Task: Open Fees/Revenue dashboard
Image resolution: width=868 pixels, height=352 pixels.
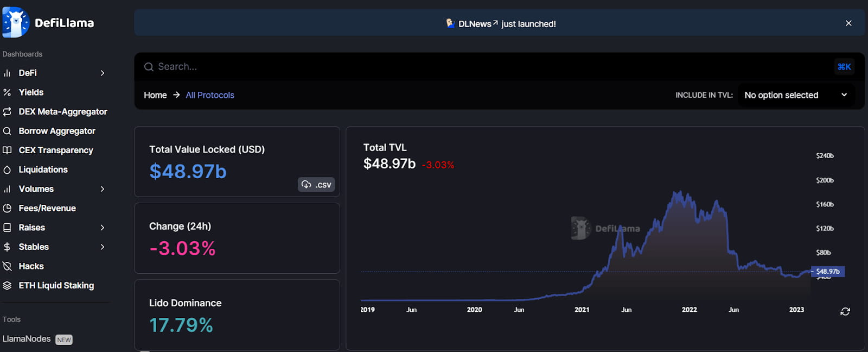Action: tap(47, 208)
